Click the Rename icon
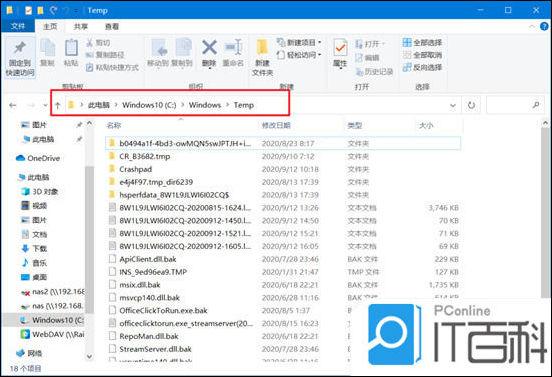Image resolution: width=552 pixels, height=377 pixels. (x=233, y=47)
